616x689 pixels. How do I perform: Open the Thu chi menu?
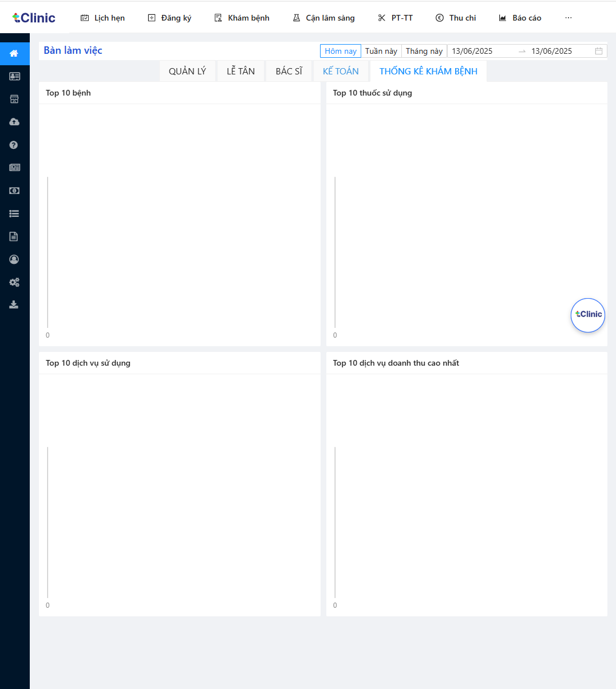tap(456, 18)
